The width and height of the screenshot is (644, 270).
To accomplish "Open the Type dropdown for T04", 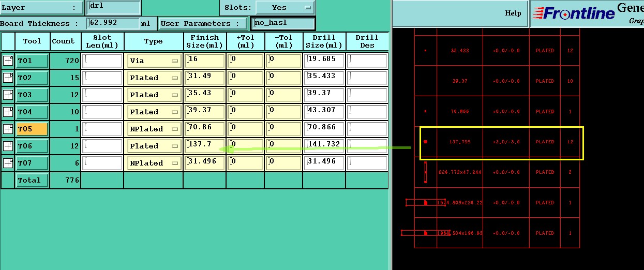I will [154, 112].
